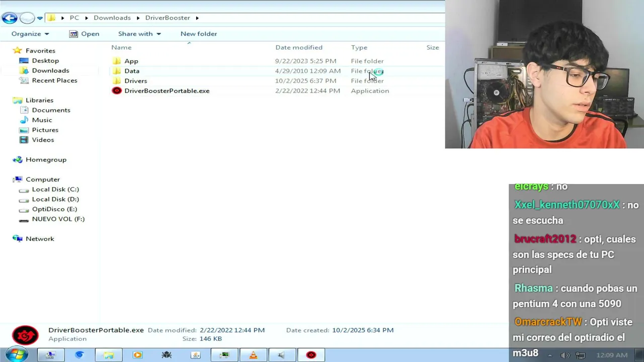This screenshot has height=362, width=644.
Task: Select the PC breadcrumb in address bar
Action: coord(74,18)
